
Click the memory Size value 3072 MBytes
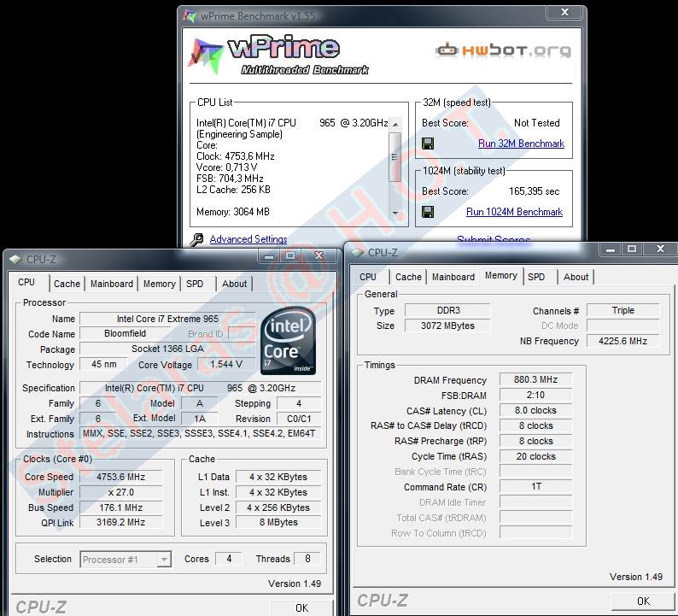click(x=447, y=326)
